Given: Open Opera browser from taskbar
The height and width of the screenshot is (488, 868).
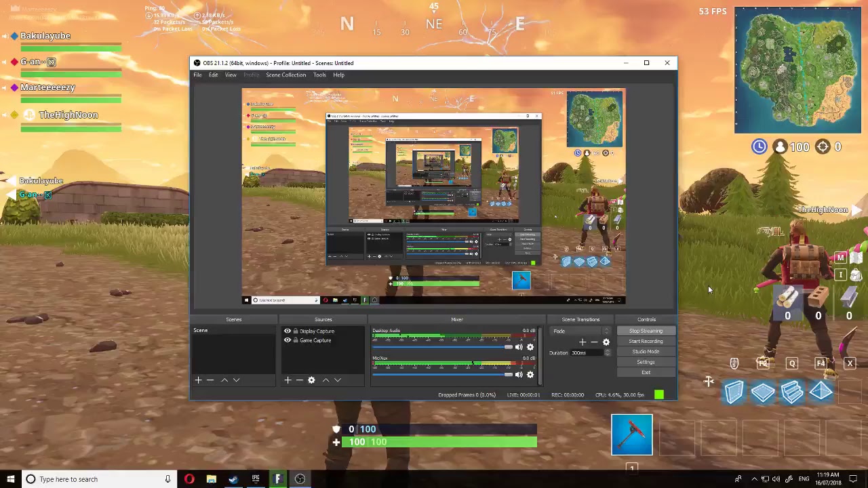Looking at the screenshot, I should [189, 479].
